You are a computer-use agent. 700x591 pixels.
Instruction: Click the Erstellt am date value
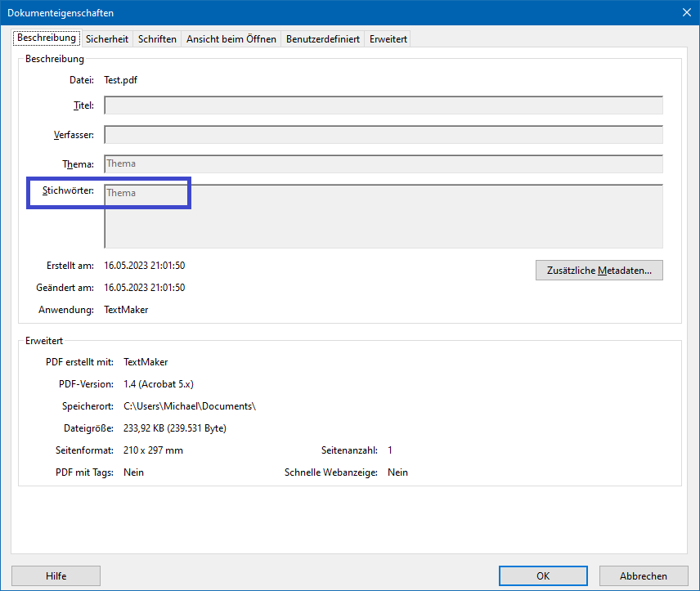click(144, 266)
